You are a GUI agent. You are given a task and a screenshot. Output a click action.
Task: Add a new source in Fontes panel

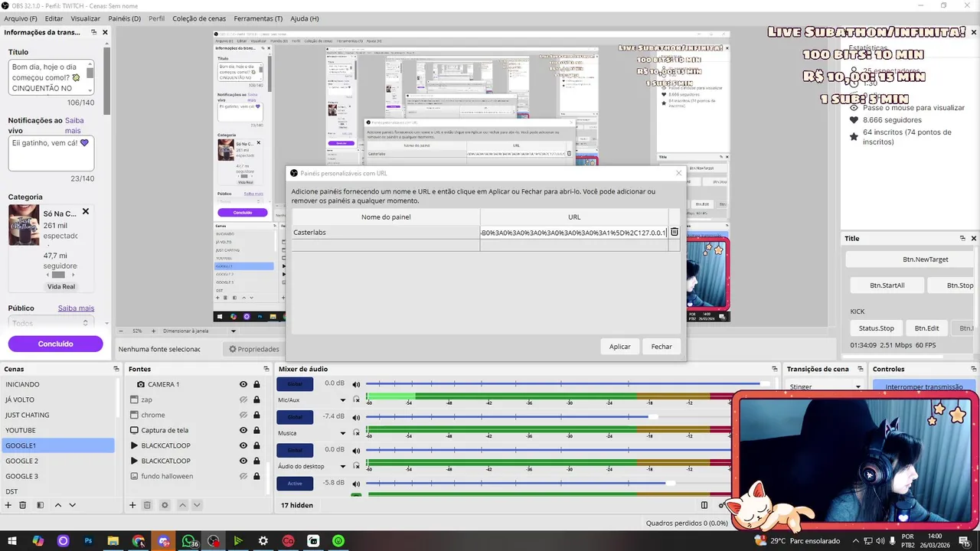pos(132,505)
